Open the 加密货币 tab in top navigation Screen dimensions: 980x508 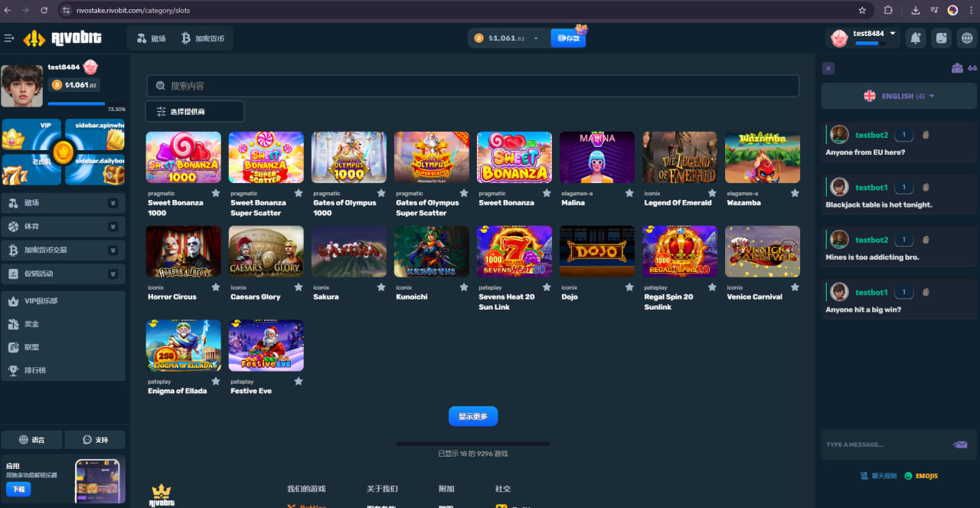203,38
